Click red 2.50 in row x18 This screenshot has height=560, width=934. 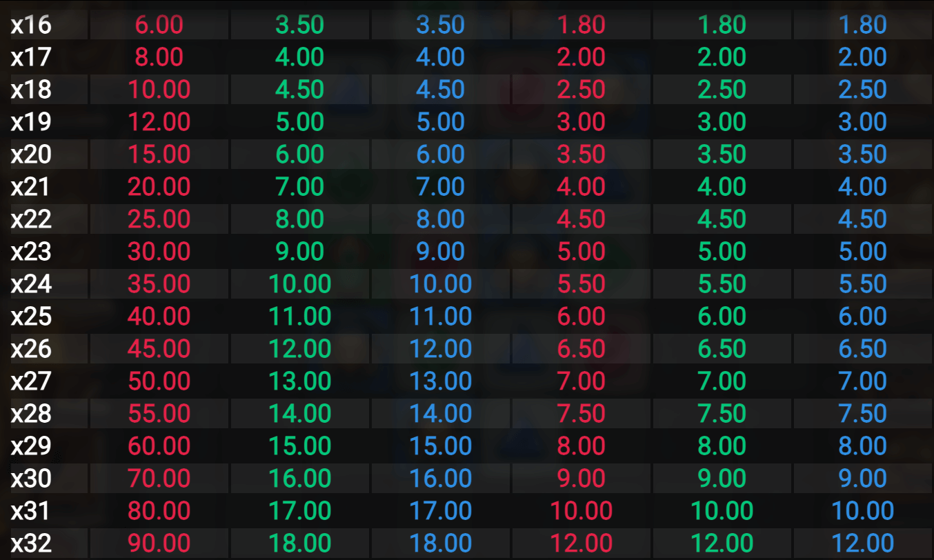coord(582,90)
